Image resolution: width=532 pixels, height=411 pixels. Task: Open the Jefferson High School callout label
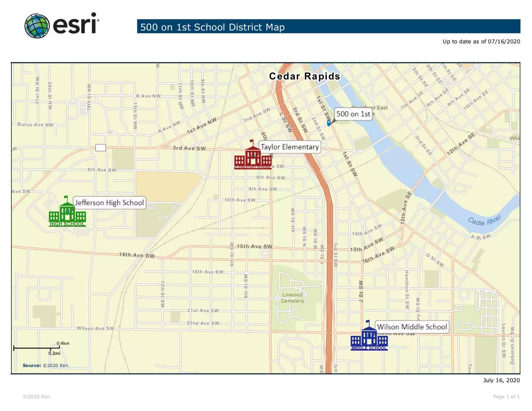(x=110, y=202)
